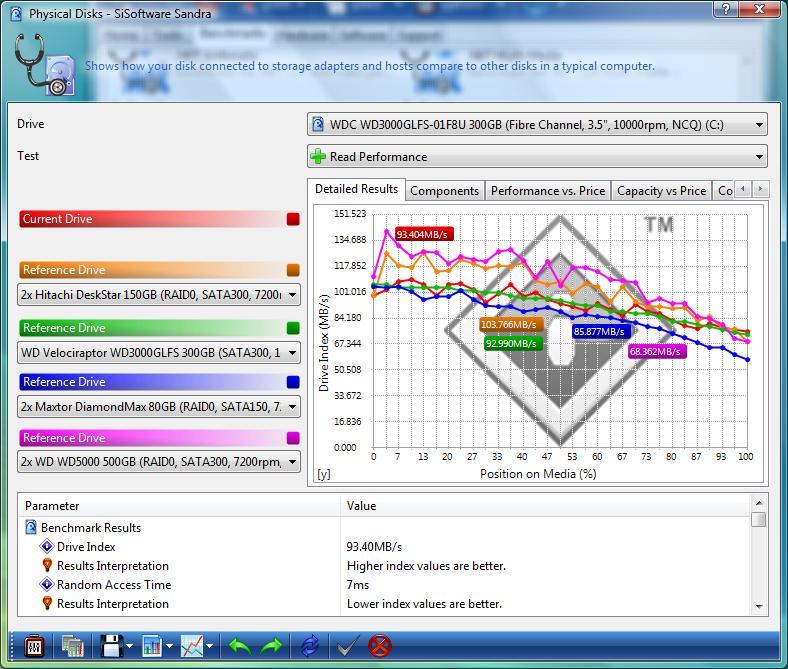The width and height of the screenshot is (788, 669).
Task: Click the stethoscope disk header icon
Action: 45,65
